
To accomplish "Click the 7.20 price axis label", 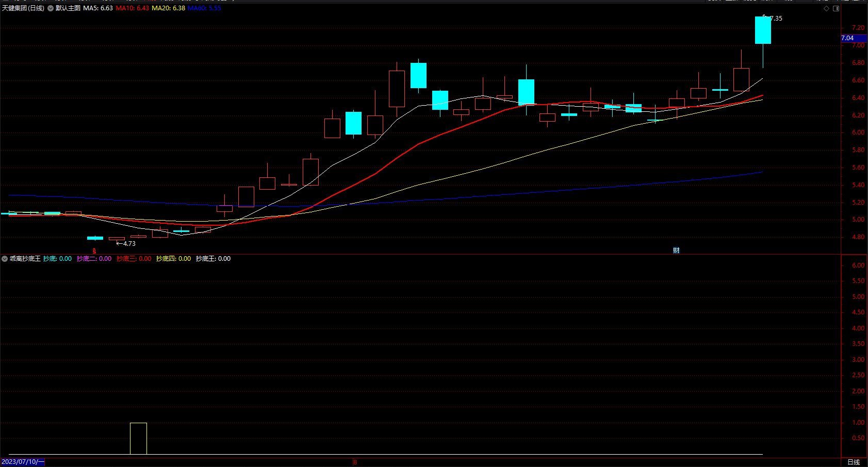I will click(858, 28).
